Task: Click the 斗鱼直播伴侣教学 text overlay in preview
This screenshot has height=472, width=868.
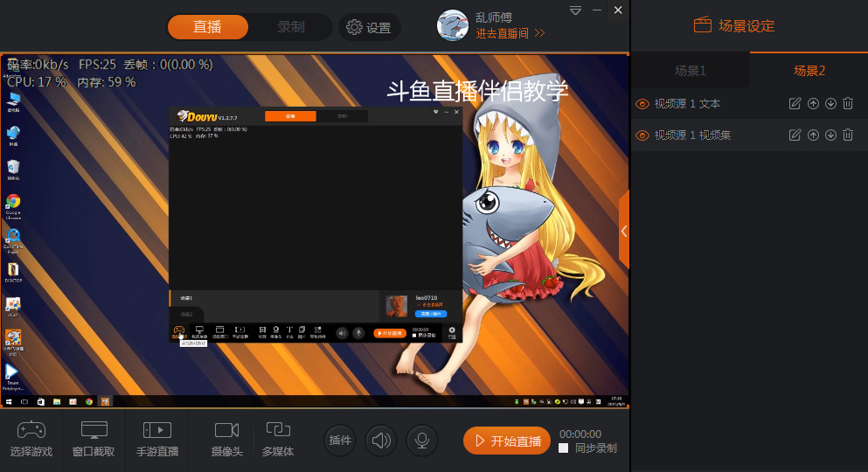Action: pyautogui.click(x=477, y=91)
